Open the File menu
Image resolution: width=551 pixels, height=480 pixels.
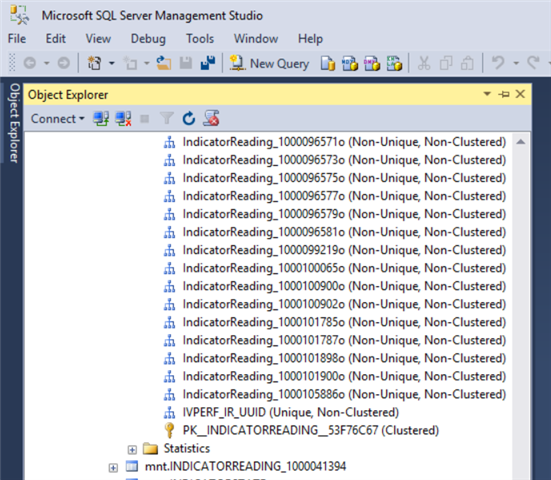(17, 39)
